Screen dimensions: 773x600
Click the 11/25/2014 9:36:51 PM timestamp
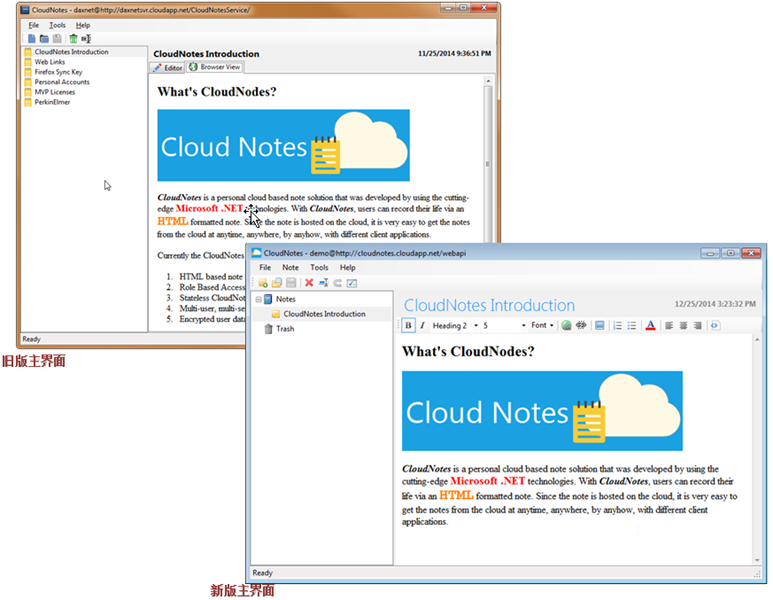point(454,53)
